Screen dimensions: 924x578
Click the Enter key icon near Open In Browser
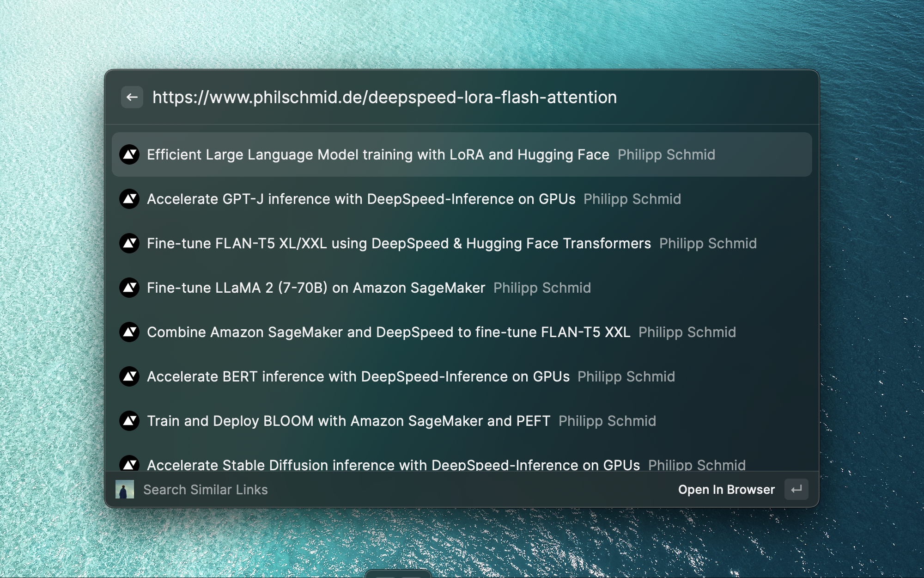coord(796,489)
